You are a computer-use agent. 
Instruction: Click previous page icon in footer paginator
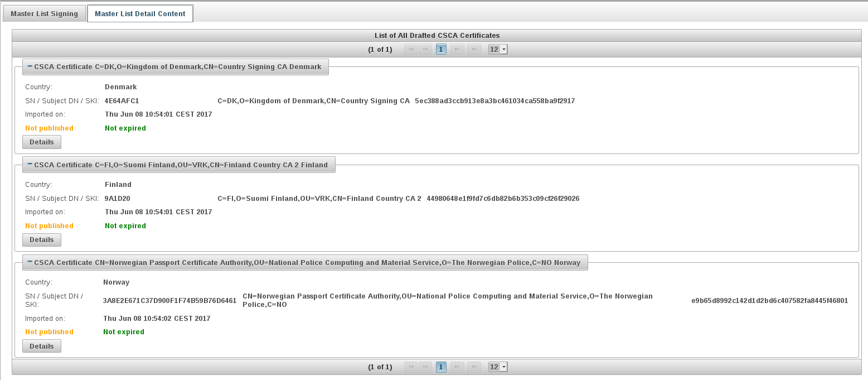[425, 367]
